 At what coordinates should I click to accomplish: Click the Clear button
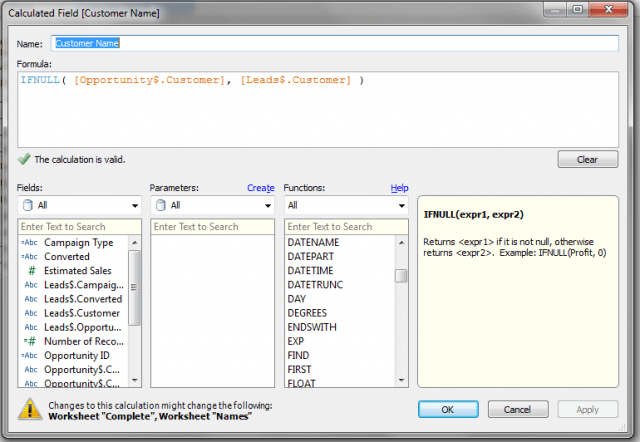(x=588, y=160)
